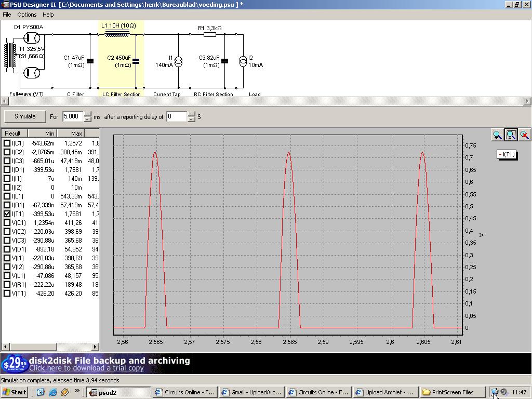
Task: Select the C1 47uF capacitor symbol
Action: pos(90,61)
